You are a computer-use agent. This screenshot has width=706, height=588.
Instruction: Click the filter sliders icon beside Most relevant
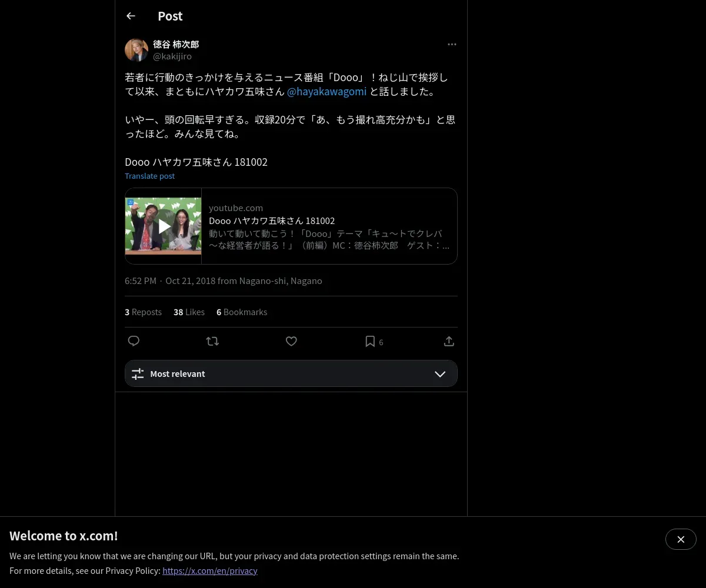pyautogui.click(x=138, y=374)
